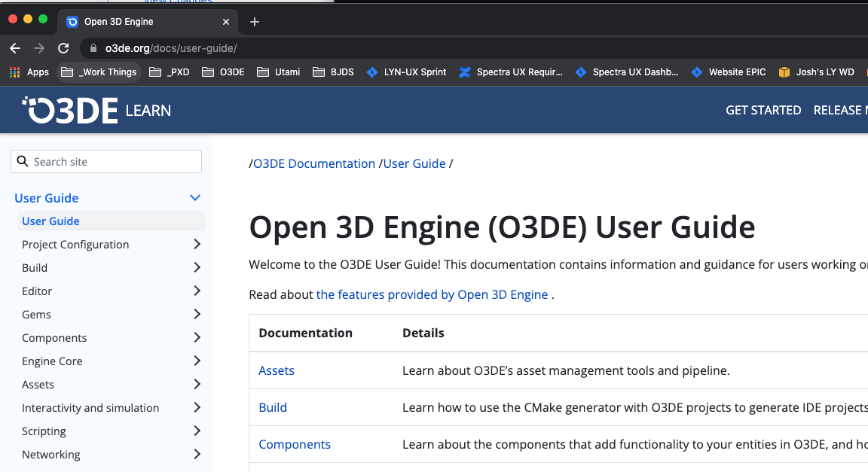Image resolution: width=868 pixels, height=472 pixels.
Task: Open the Networking item in the sidebar
Action: pos(51,454)
